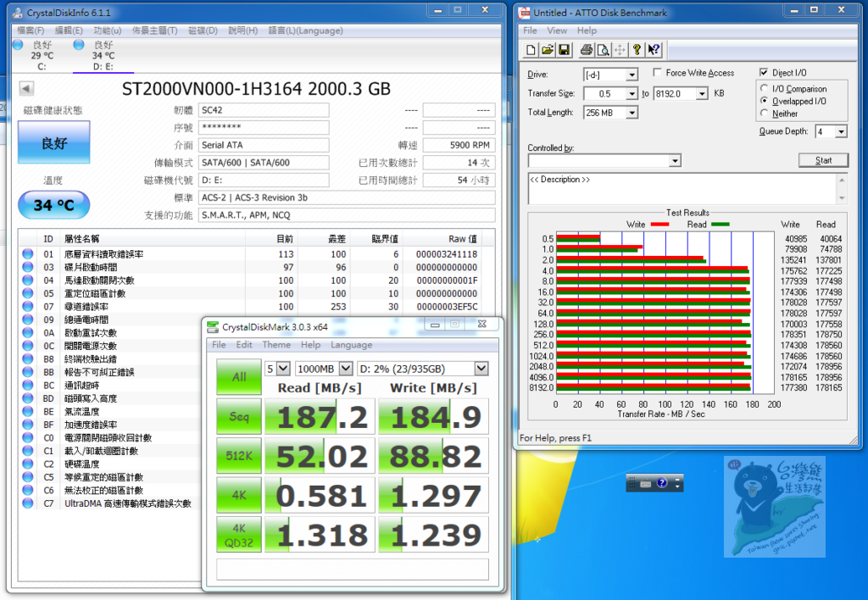The width and height of the screenshot is (868, 600).
Task: Click the four-arrow move icon in ATTO toolbar
Action: [620, 50]
